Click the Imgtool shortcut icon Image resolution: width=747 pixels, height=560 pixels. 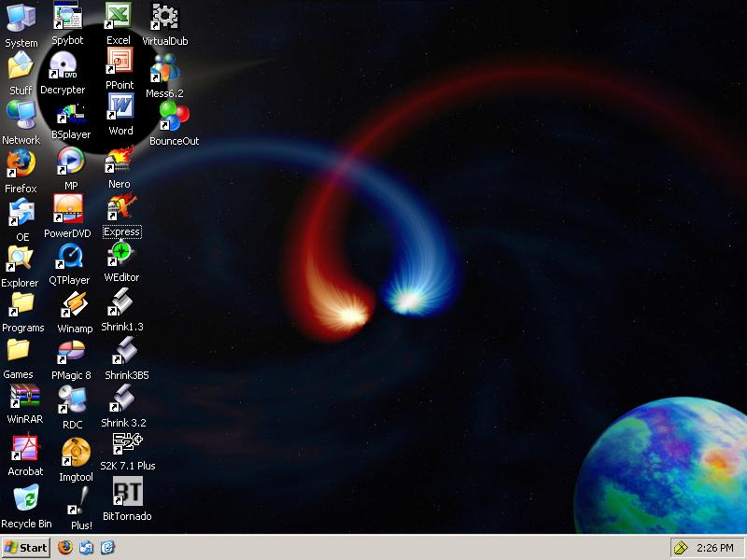pyautogui.click(x=76, y=452)
